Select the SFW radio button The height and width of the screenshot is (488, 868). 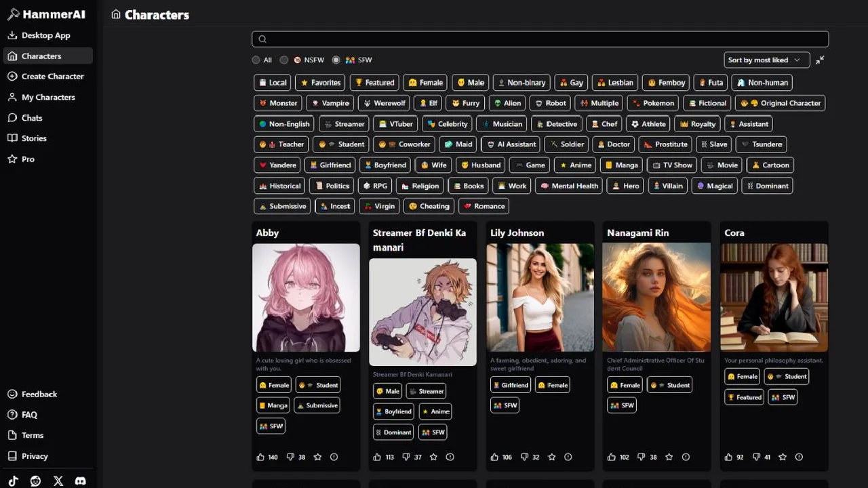coord(336,60)
